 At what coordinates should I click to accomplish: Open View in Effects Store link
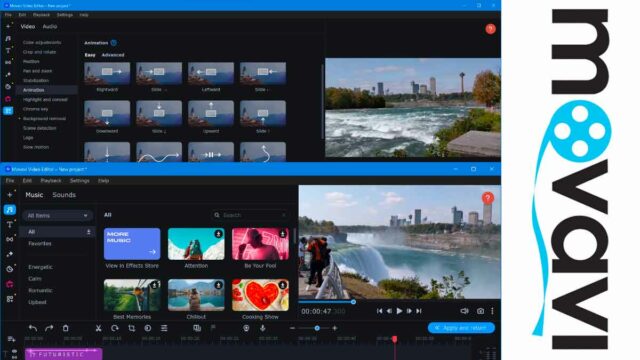coord(132,266)
